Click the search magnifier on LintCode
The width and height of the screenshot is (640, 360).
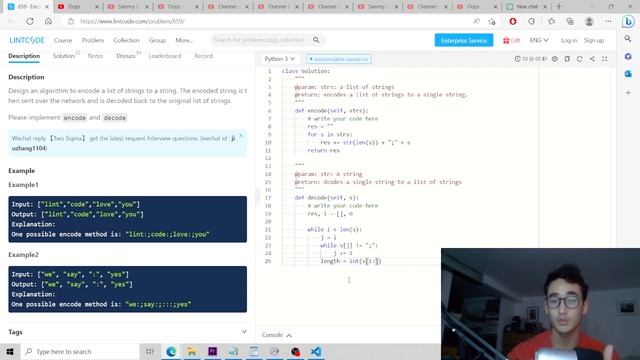click(316, 40)
